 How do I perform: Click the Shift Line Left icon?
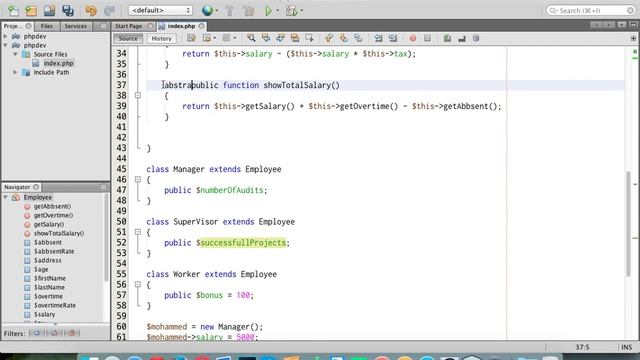pyautogui.click(x=378, y=38)
